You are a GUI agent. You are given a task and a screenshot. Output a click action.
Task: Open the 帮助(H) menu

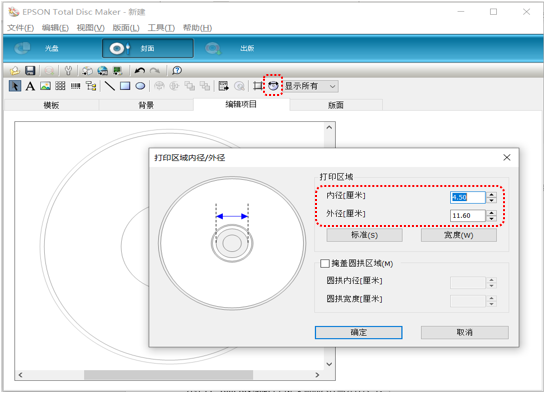[197, 28]
